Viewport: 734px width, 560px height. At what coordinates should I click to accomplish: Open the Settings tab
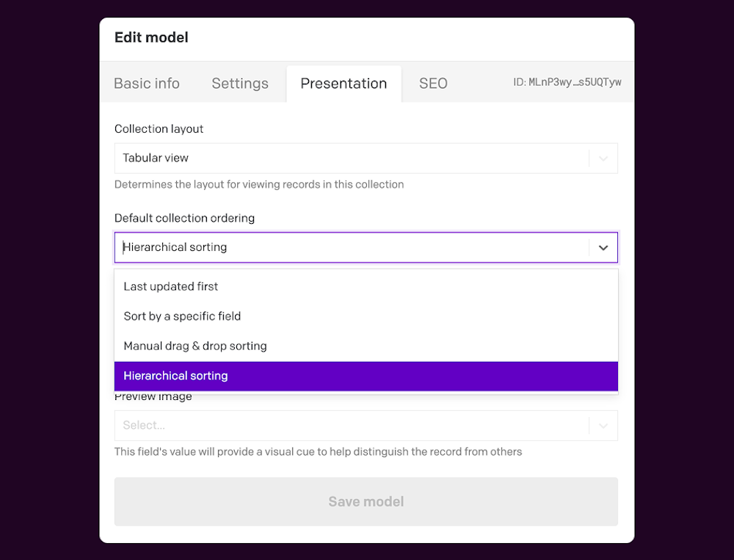click(240, 84)
